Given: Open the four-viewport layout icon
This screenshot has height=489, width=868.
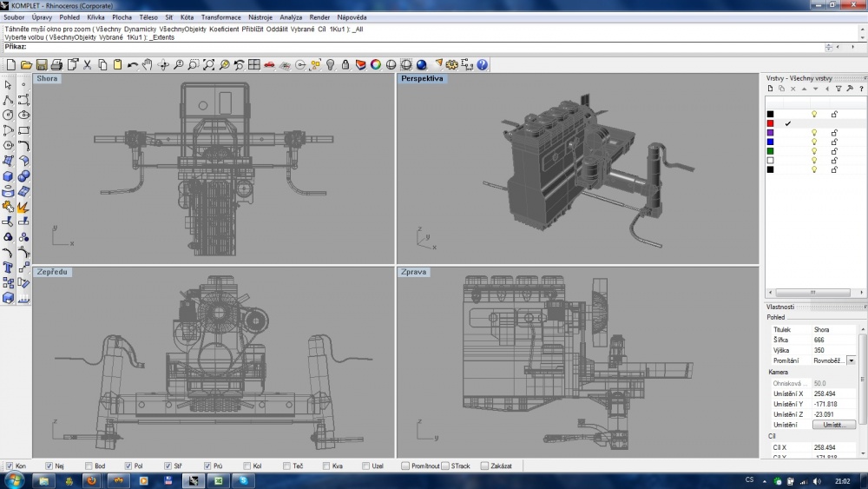Looking at the screenshot, I should pyautogui.click(x=254, y=65).
